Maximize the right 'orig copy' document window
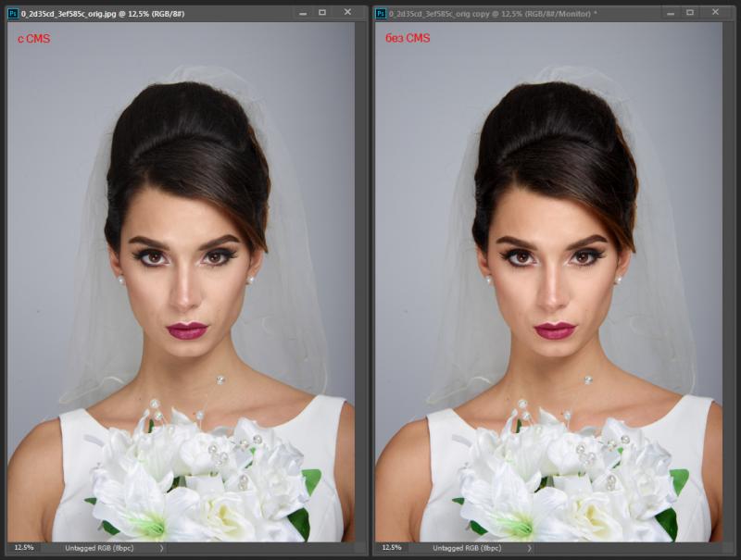The image size is (741, 560). point(690,13)
